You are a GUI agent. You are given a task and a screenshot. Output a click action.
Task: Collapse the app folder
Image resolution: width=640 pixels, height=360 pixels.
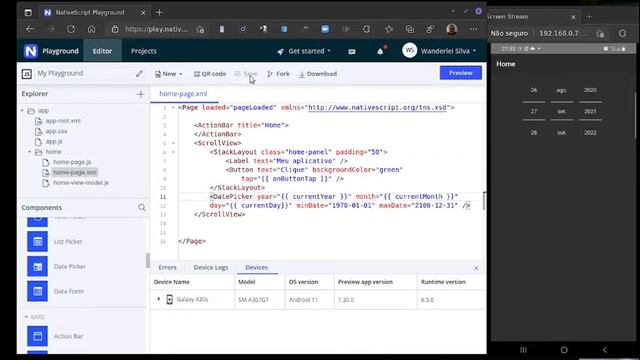tap(22, 111)
